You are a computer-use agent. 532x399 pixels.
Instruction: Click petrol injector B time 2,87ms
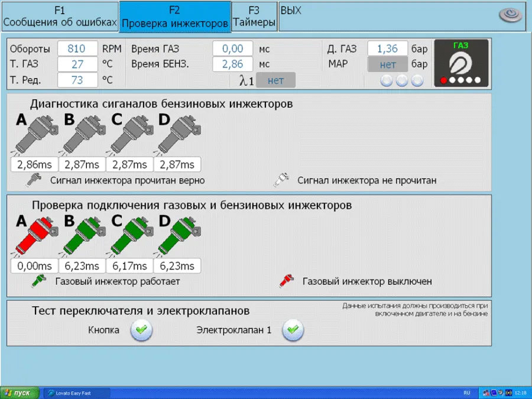[x=82, y=164]
